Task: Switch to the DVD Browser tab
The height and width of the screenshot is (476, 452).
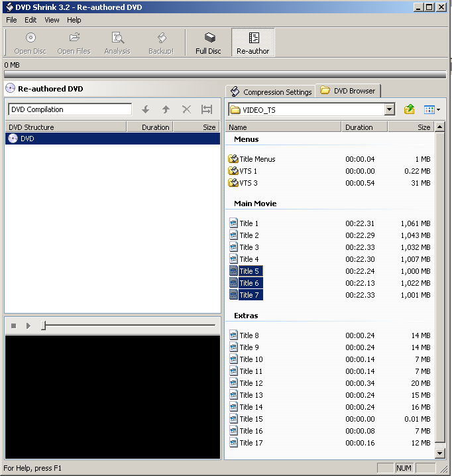Action: point(348,91)
